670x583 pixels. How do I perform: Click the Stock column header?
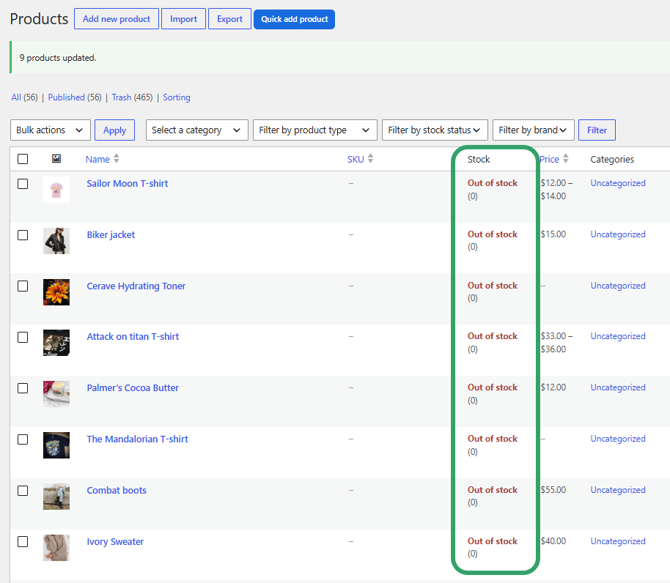tap(479, 159)
